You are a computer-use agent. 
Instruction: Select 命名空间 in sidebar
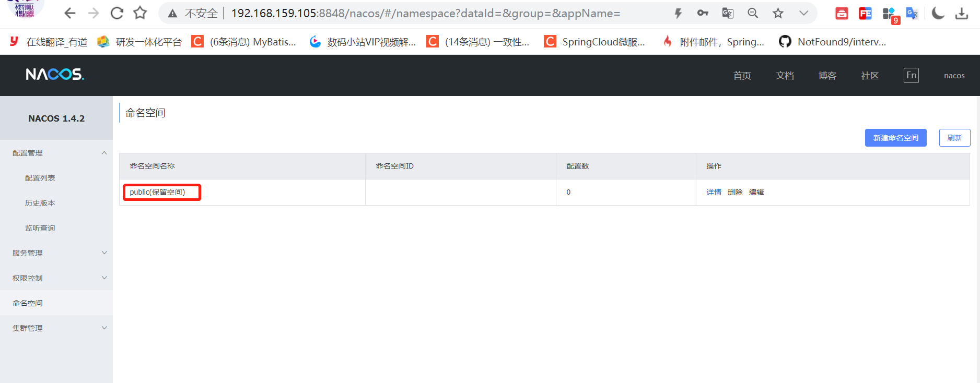pos(56,303)
